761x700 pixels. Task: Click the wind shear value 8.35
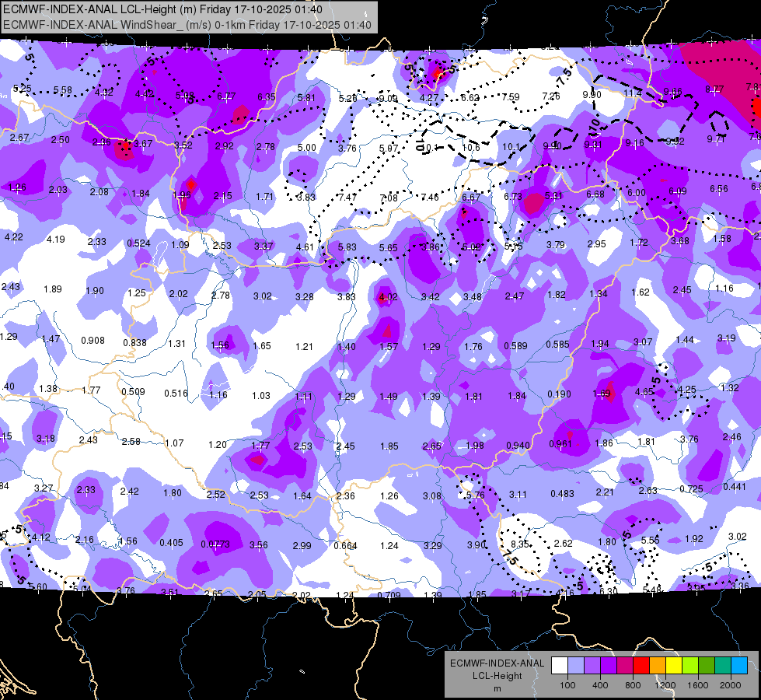coord(520,544)
